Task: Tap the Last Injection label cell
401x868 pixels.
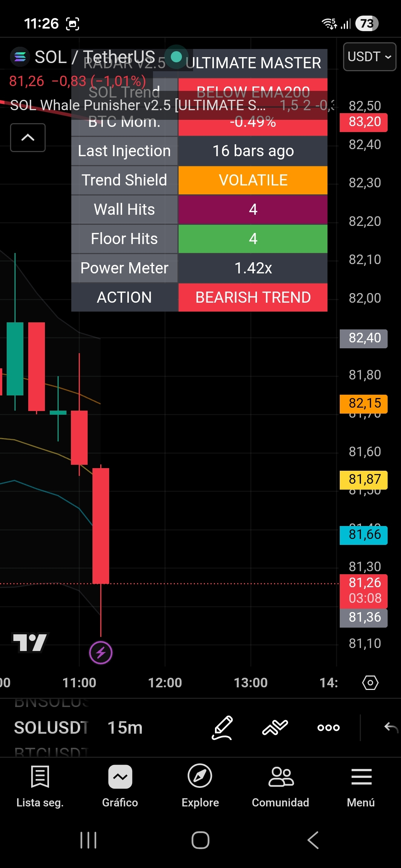Action: (x=124, y=151)
